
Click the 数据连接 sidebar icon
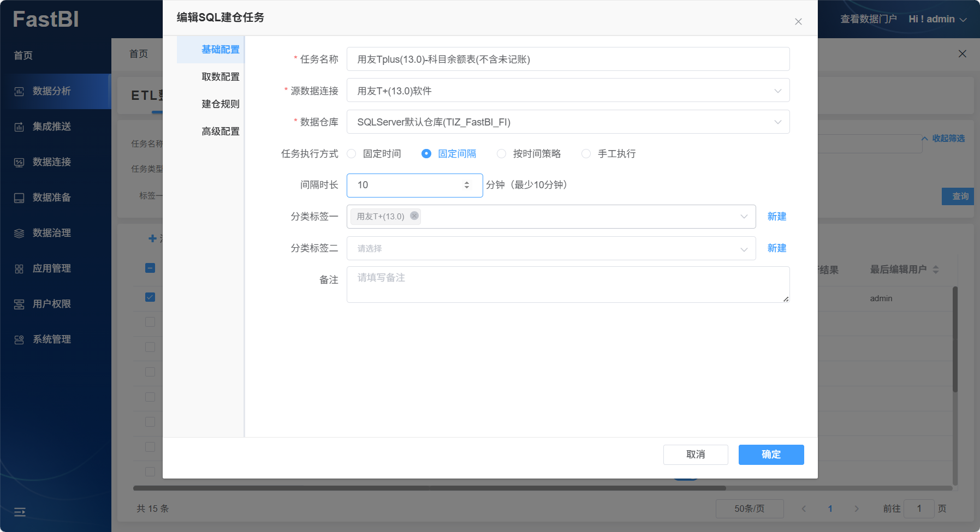(19, 163)
